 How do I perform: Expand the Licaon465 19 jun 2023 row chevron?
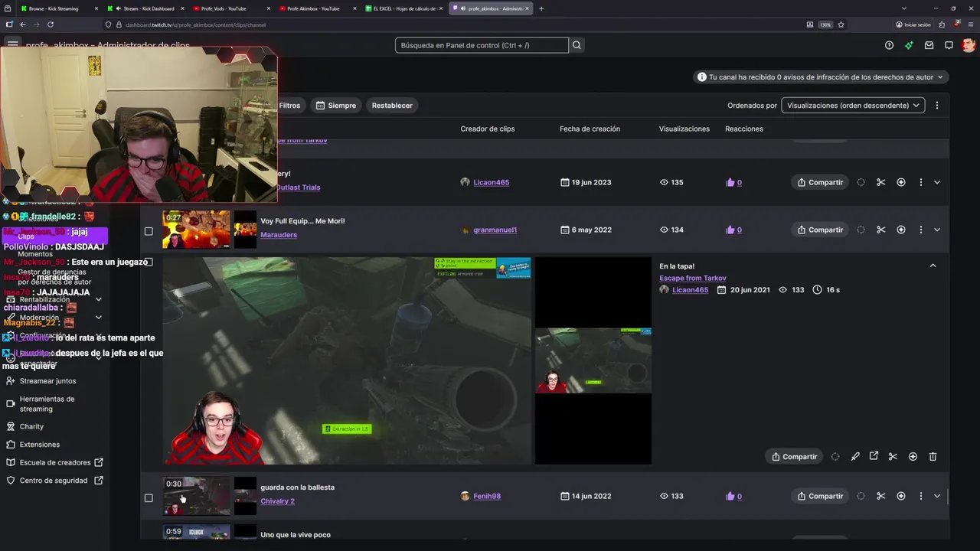click(x=936, y=182)
